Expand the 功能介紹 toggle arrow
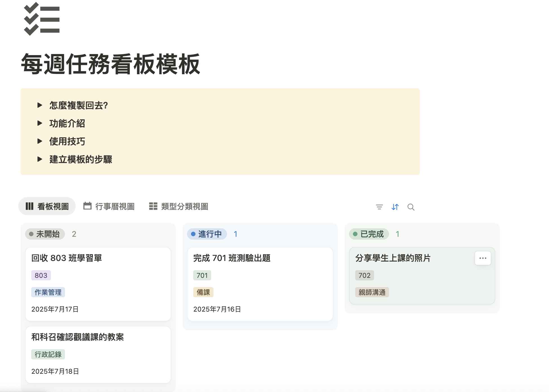 [40, 123]
